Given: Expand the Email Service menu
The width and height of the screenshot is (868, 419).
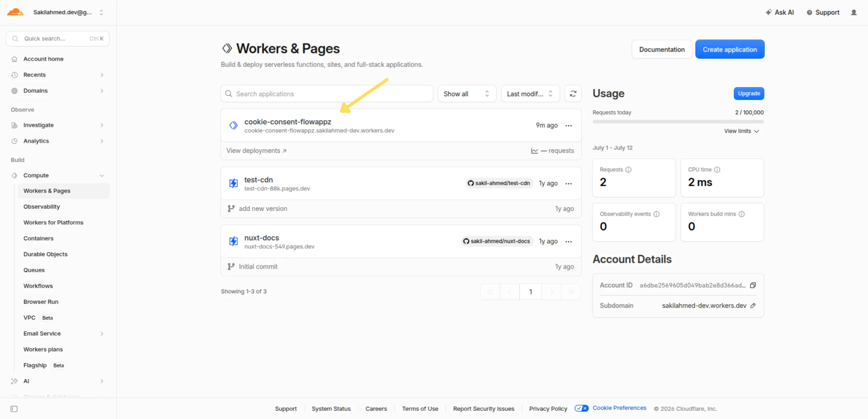Looking at the screenshot, I should tap(64, 334).
